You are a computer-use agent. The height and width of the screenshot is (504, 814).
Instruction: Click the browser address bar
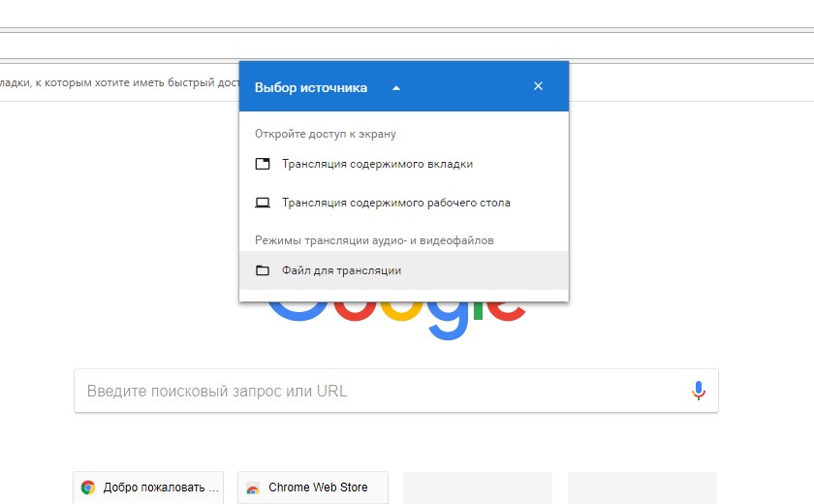407,46
